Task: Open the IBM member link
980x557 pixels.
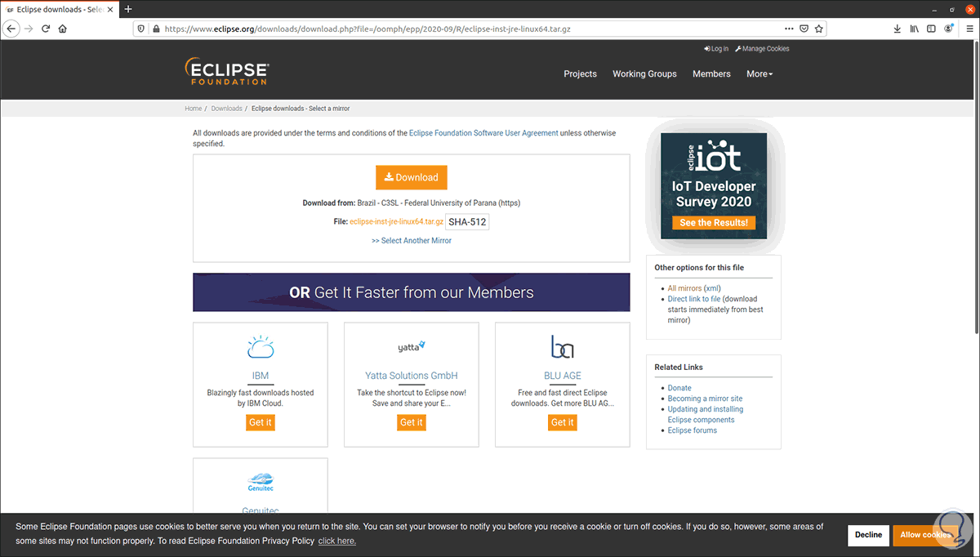Action: click(261, 376)
